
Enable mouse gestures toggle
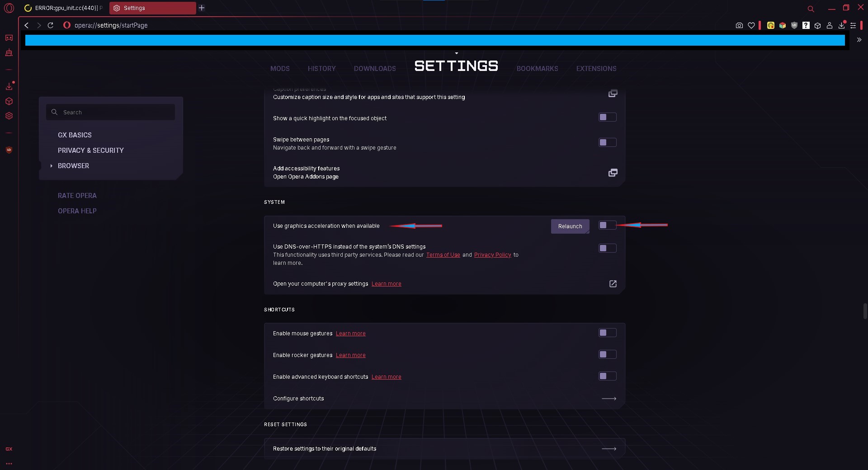[x=607, y=333]
